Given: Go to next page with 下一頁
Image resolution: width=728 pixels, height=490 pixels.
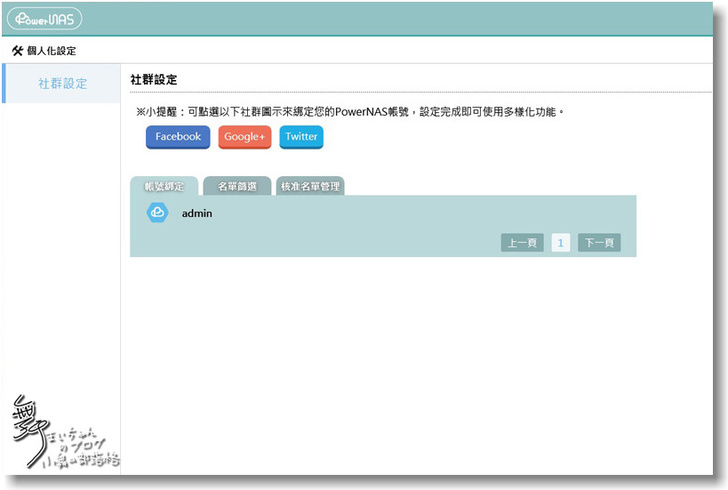Looking at the screenshot, I should coord(598,243).
